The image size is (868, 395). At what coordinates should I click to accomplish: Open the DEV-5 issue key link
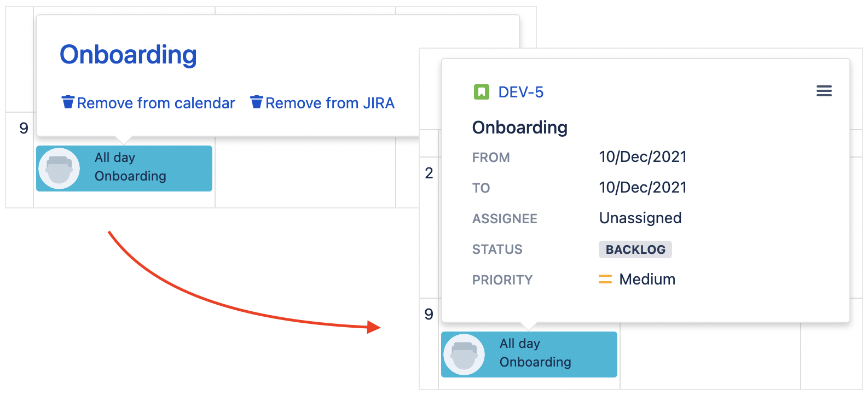(520, 92)
